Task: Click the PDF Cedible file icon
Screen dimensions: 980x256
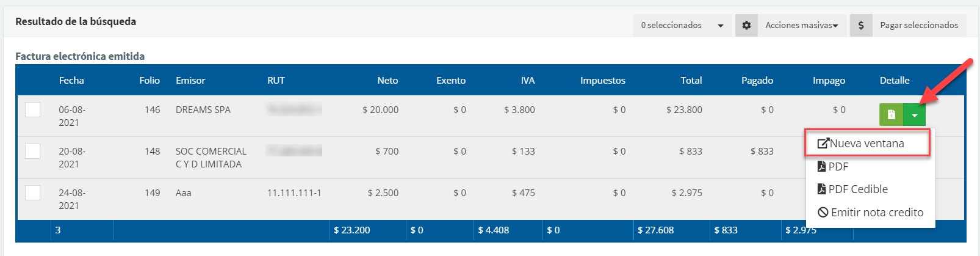Action: point(822,189)
